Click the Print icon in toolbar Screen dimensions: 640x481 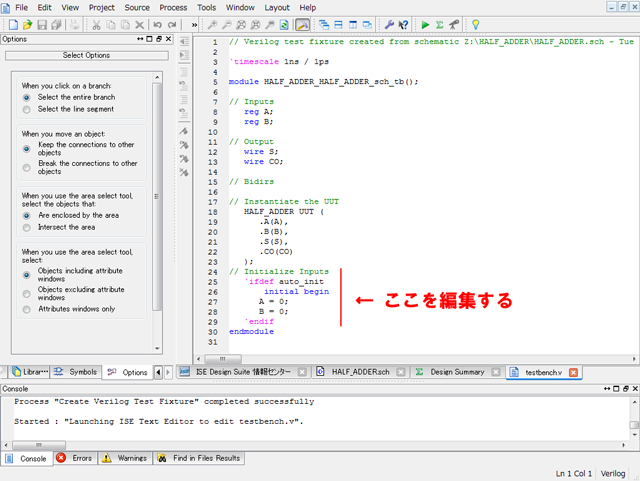pos(74,25)
